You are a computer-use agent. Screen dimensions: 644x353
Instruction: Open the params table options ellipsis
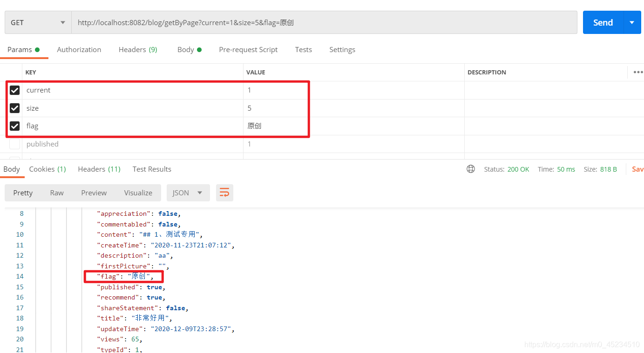(638, 72)
